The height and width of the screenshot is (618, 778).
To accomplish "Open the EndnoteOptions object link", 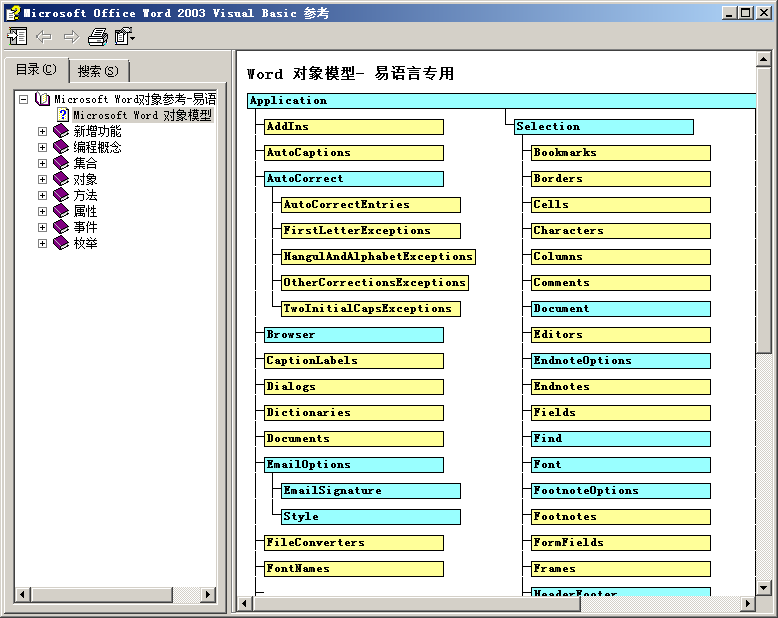I will coord(621,361).
